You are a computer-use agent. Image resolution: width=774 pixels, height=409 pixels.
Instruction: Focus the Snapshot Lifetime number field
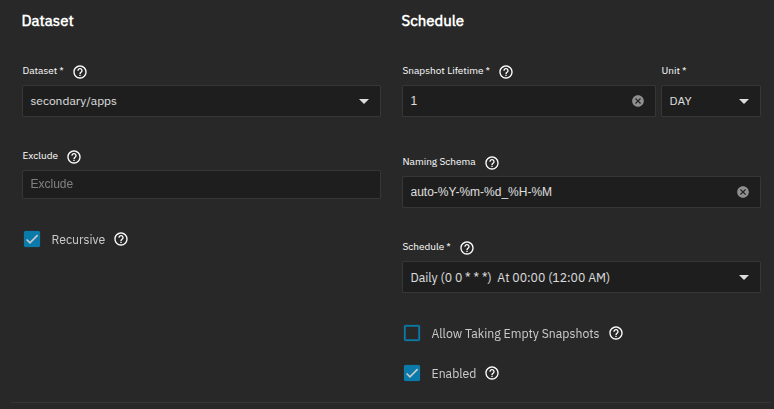coord(515,102)
